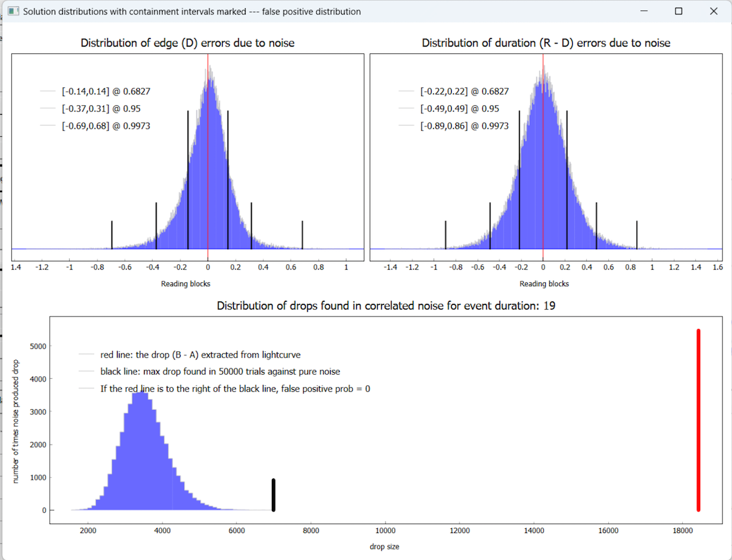Click the duration (R - D) errors plot title
The image size is (732, 560).
coord(546,43)
